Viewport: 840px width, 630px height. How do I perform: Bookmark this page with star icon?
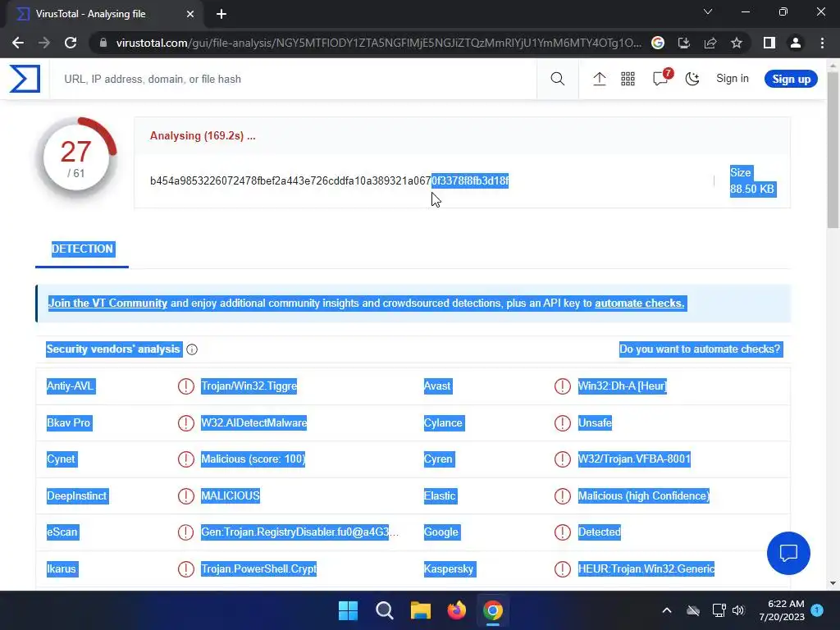(x=737, y=43)
